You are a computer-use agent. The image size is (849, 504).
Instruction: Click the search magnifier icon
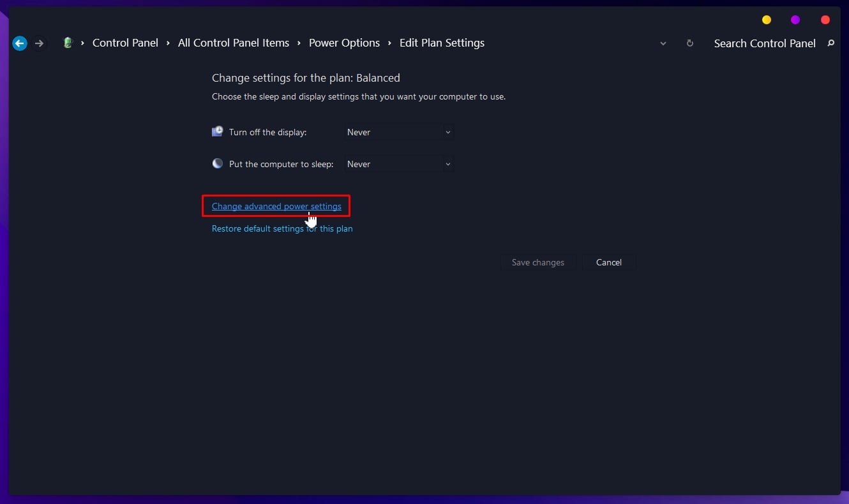pyautogui.click(x=830, y=43)
